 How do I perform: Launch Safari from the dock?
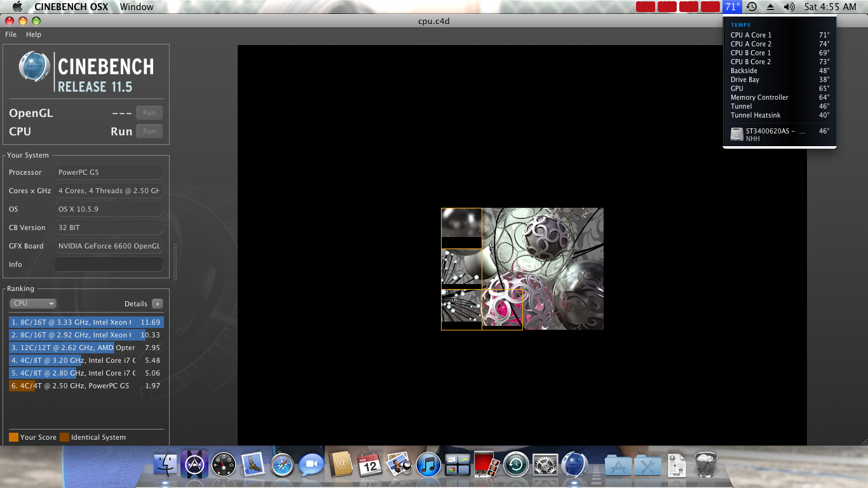click(282, 465)
